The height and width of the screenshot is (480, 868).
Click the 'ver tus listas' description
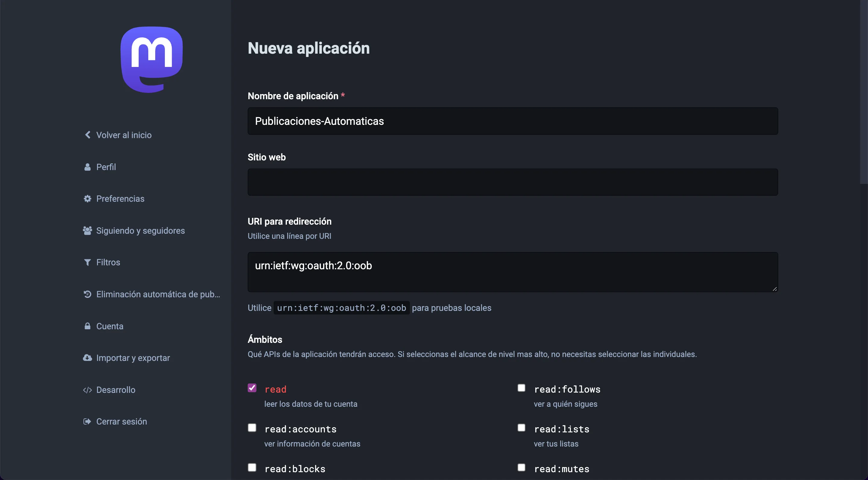pos(556,444)
